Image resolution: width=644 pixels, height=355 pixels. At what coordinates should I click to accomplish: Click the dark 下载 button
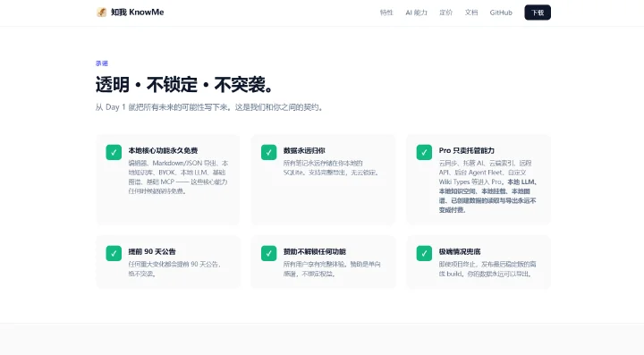tap(538, 13)
